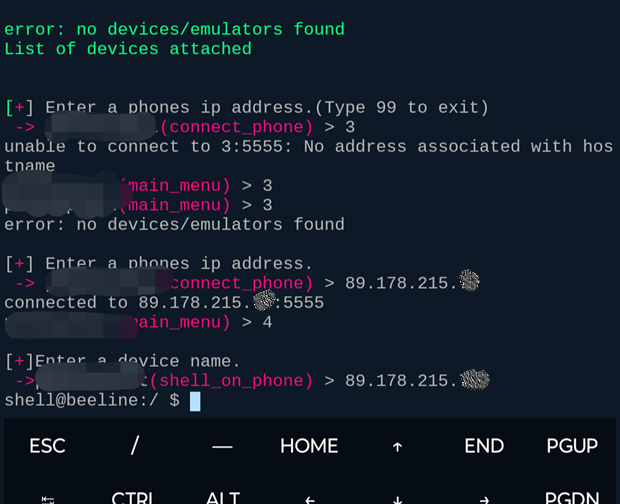
Task: Click 'List of devices attached' line
Action: [x=128, y=48]
